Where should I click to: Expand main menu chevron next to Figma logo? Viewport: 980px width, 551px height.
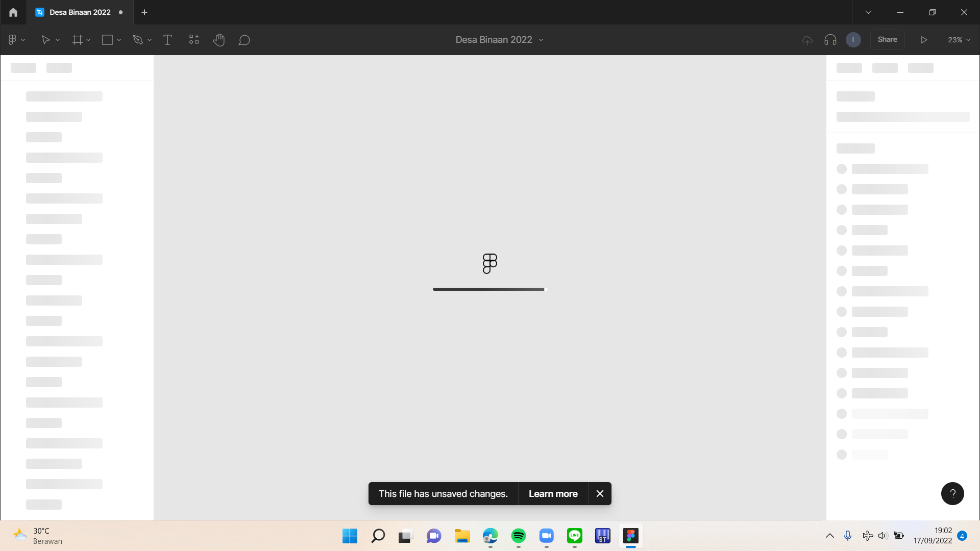23,40
